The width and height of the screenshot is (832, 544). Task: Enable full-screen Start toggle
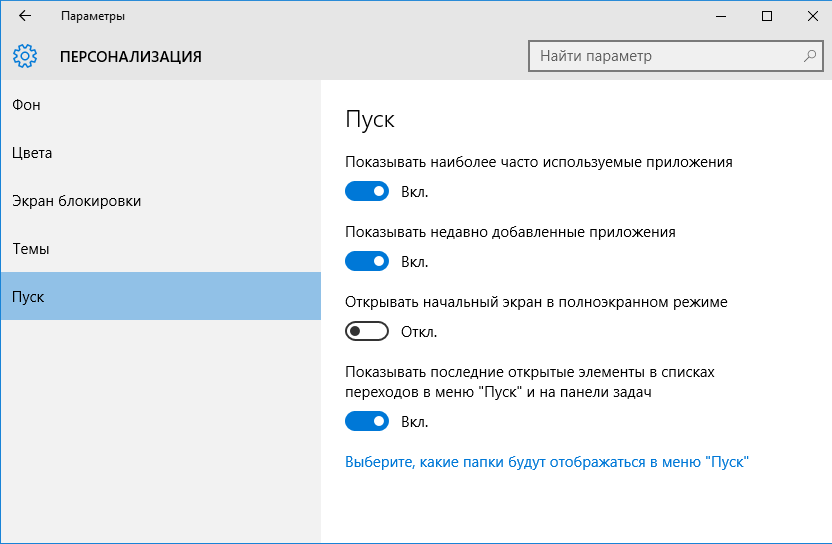[x=367, y=331]
